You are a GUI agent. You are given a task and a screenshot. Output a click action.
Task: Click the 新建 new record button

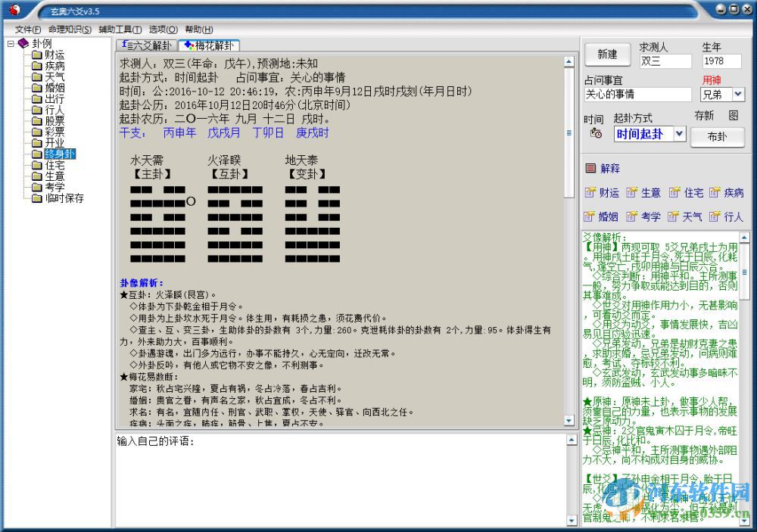point(607,54)
